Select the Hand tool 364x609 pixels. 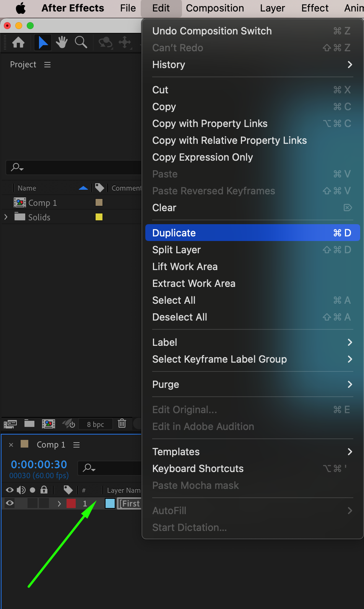point(62,42)
